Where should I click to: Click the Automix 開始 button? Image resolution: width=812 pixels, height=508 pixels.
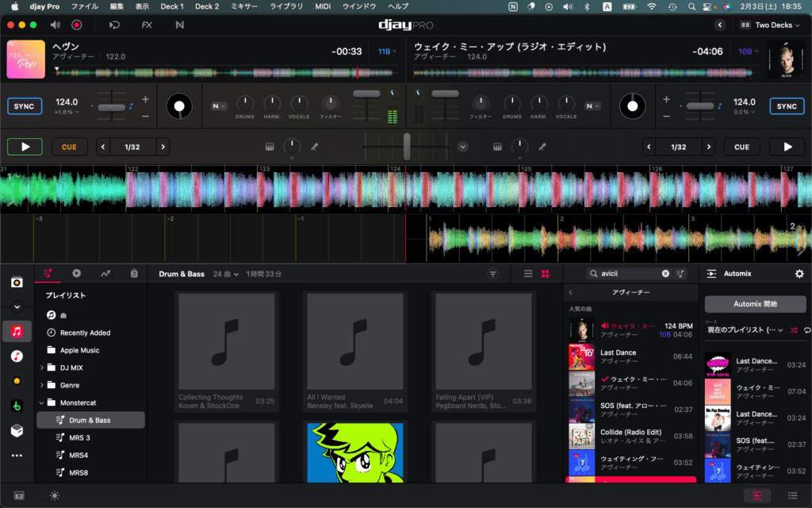[755, 304]
